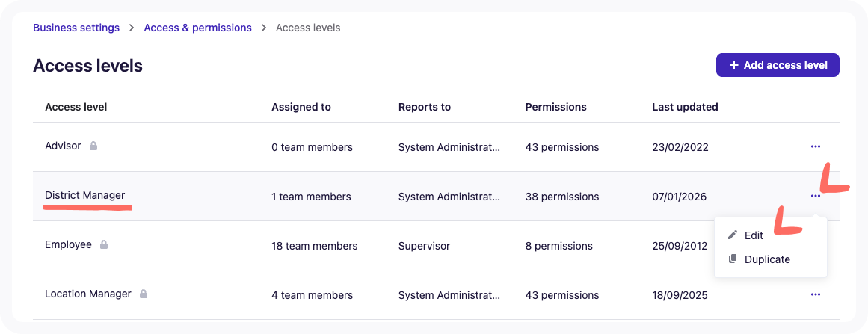Click the Access levels page heading
Image resolution: width=868 pixels, height=334 pixels.
point(88,66)
